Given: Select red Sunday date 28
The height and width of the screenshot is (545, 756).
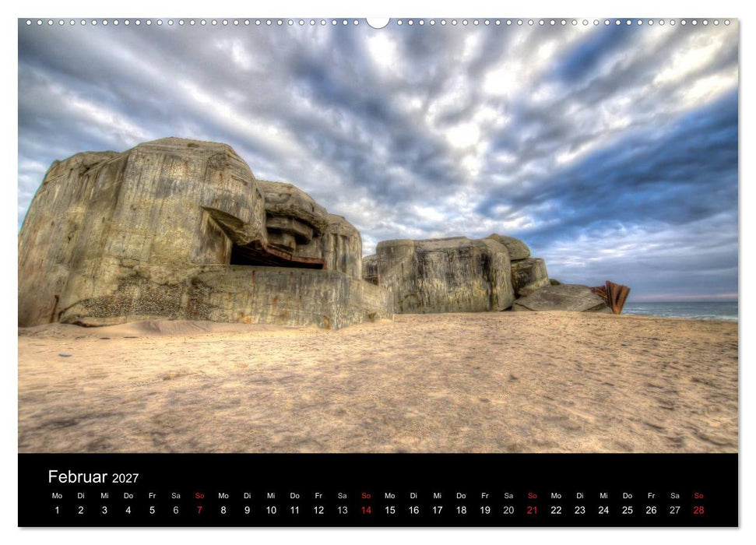Looking at the screenshot, I should click(698, 510).
